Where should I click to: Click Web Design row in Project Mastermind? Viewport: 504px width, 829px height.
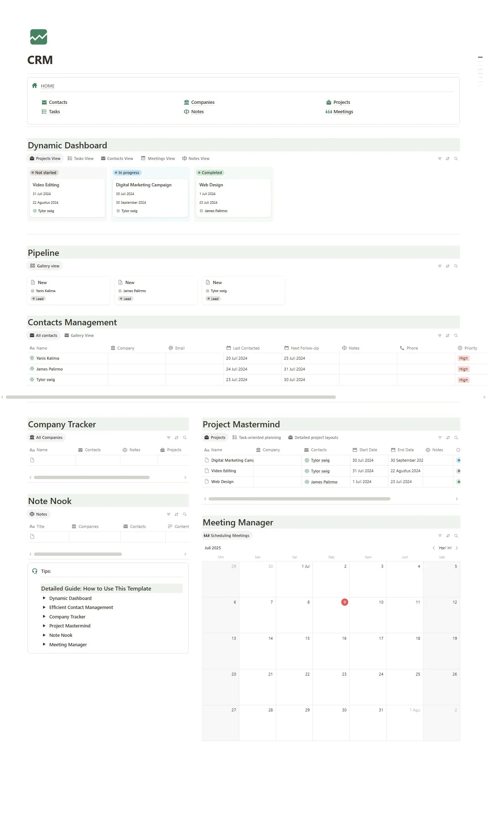(x=330, y=482)
